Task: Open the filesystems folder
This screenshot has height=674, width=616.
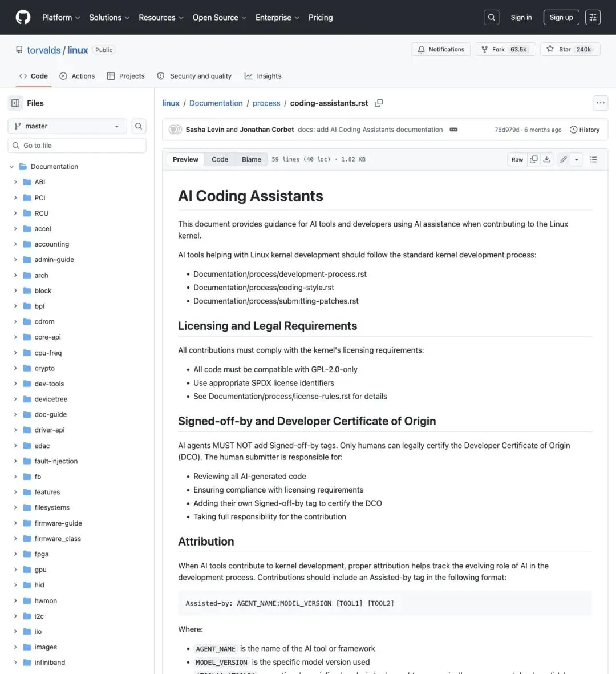Action: pyautogui.click(x=52, y=507)
